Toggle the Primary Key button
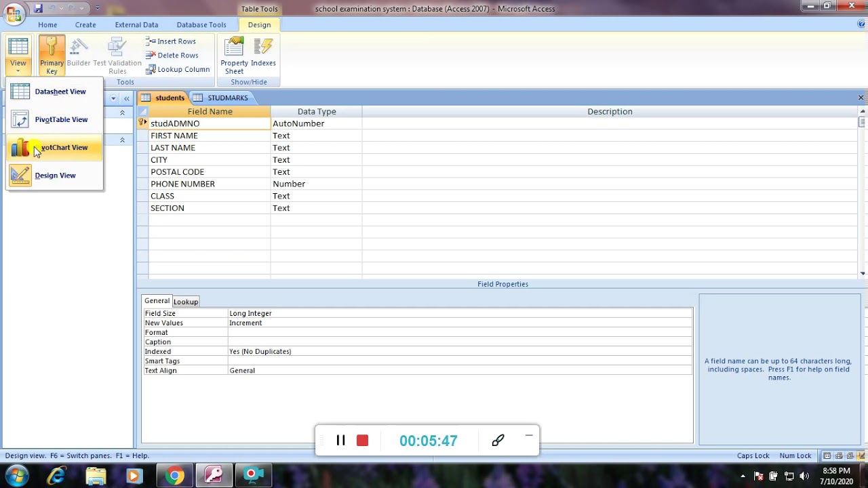This screenshot has width=868, height=488. [x=52, y=55]
